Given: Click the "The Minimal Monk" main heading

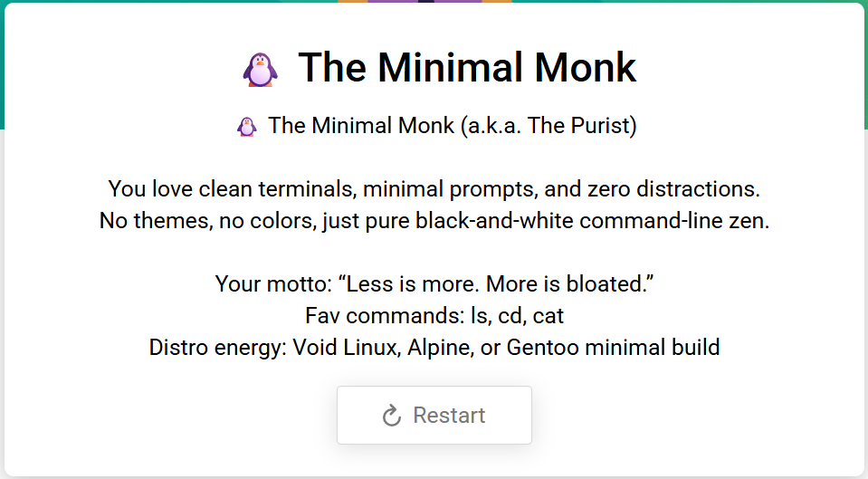Looking at the screenshot, I should [x=467, y=68].
